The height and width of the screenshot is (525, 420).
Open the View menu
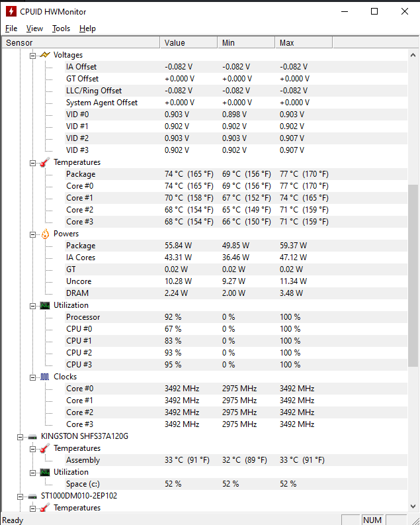point(34,28)
